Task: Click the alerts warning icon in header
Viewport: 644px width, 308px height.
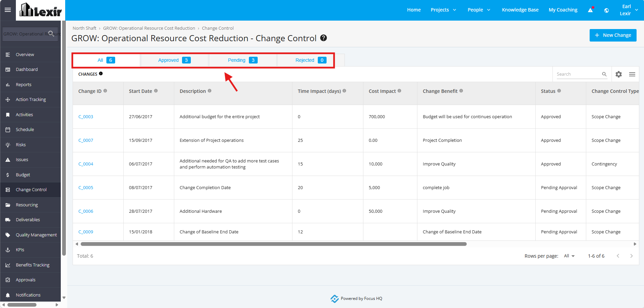Action: tap(591, 10)
